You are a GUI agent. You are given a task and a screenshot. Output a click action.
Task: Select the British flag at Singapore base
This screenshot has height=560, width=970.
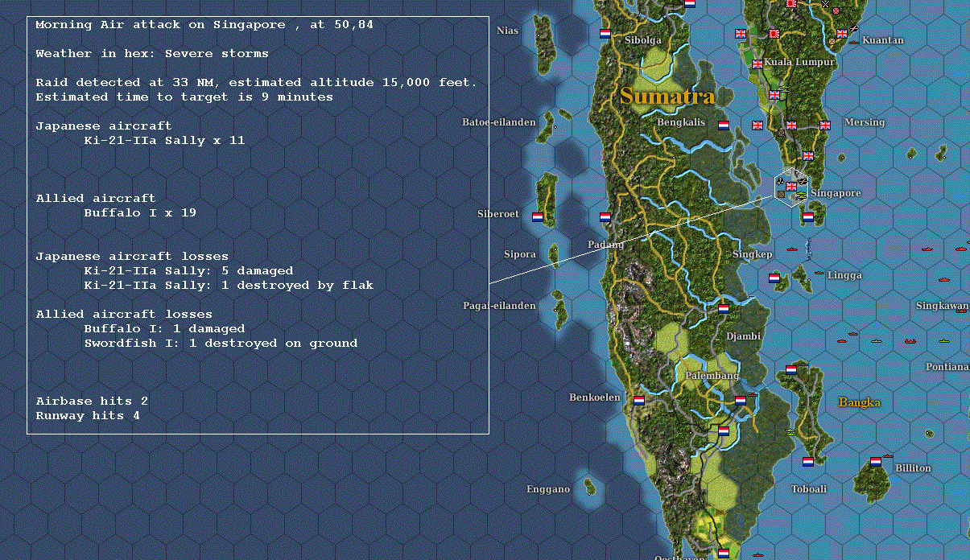(x=790, y=187)
